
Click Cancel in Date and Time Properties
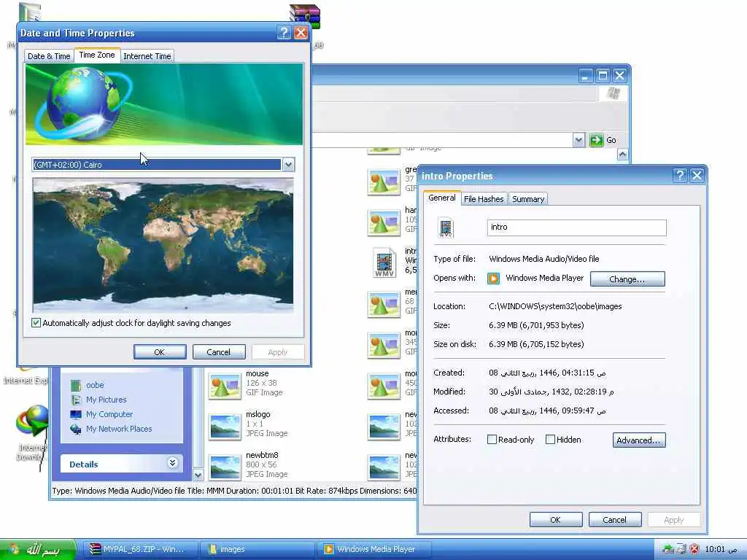[219, 352]
